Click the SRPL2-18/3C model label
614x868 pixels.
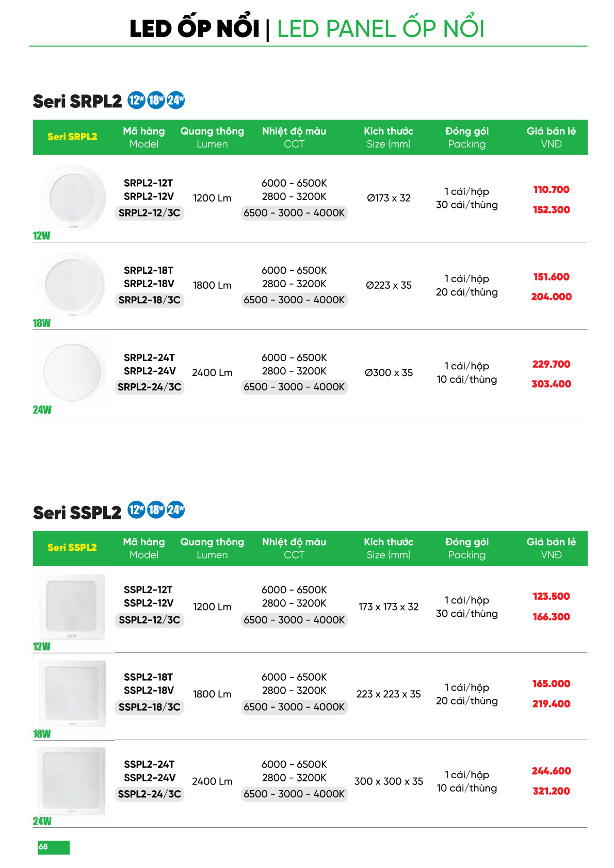coord(150,300)
